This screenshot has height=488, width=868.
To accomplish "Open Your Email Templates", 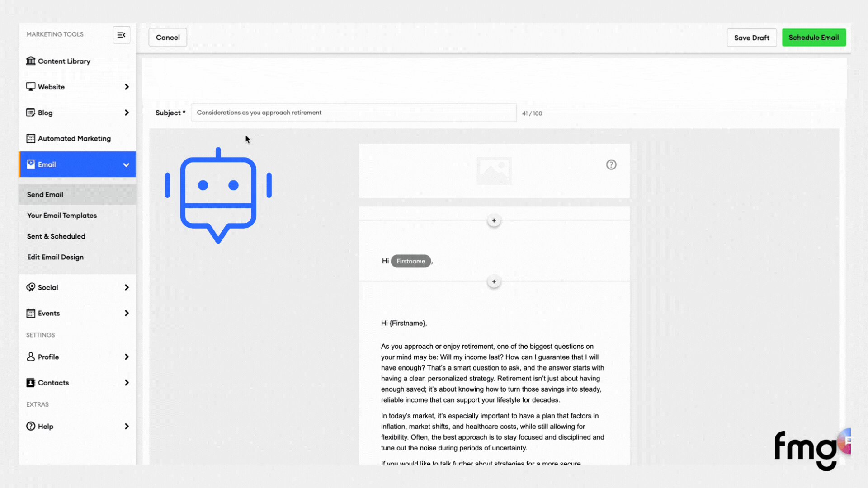I will 62,216.
